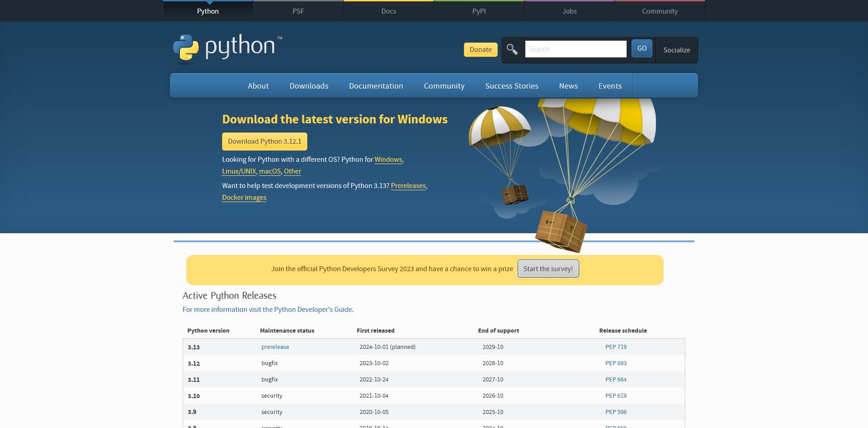
Task: Open the Python top tab
Action: coord(208,11)
